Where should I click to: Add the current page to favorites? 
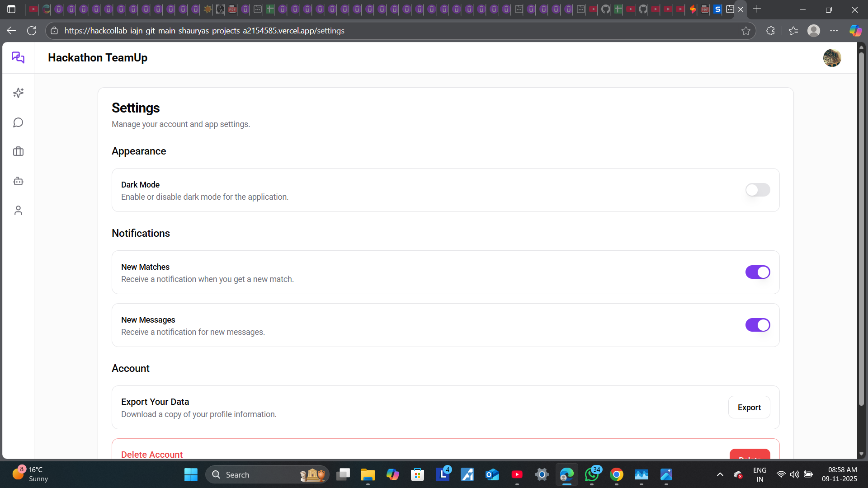coord(746,31)
